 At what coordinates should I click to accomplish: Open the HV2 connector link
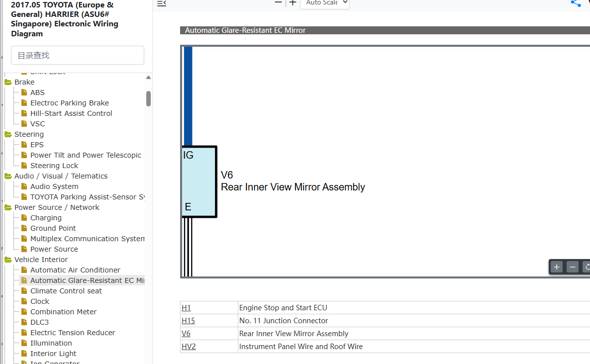click(189, 346)
